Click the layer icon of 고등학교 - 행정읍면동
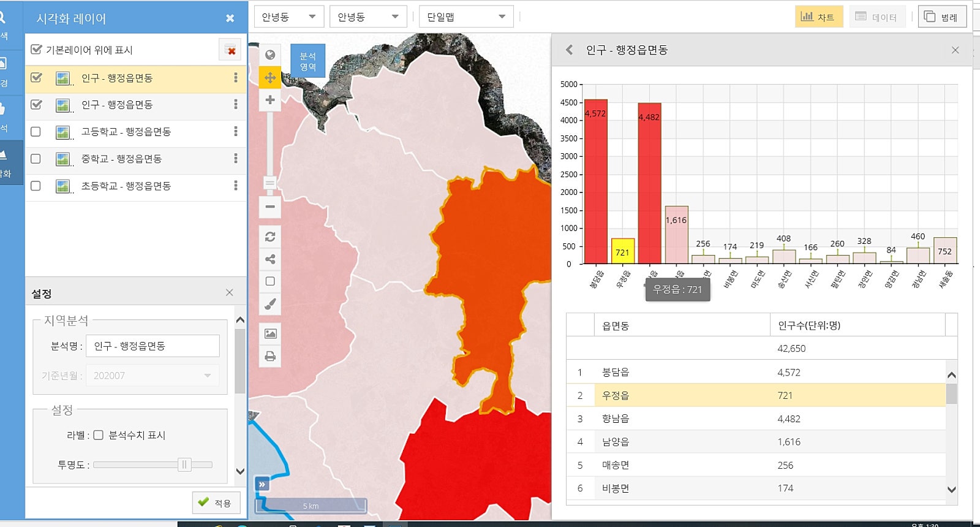The width and height of the screenshot is (980, 527). (63, 132)
